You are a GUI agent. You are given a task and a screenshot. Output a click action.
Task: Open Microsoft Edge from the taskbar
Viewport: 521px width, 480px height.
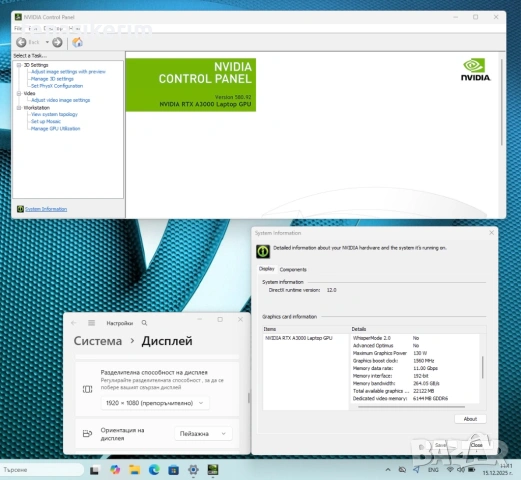tap(154, 470)
